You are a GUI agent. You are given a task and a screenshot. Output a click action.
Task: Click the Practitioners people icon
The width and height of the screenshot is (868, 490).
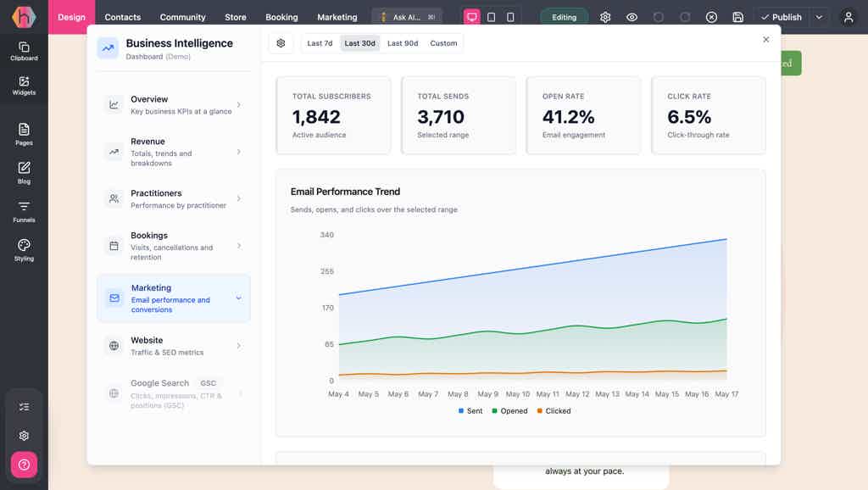point(114,198)
